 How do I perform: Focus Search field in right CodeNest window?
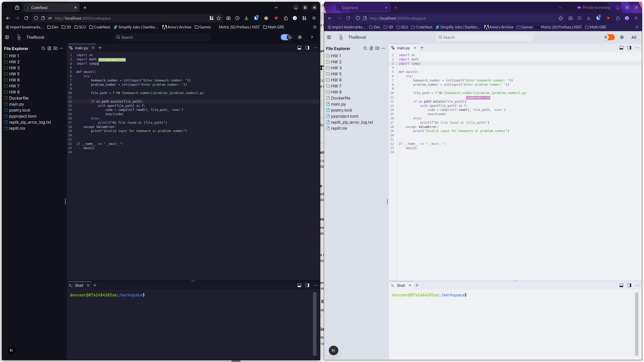[x=485, y=37]
